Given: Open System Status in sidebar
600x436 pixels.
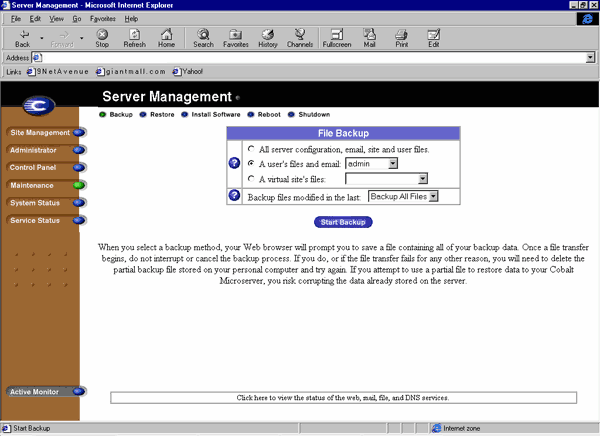Looking at the screenshot, I should tap(46, 203).
